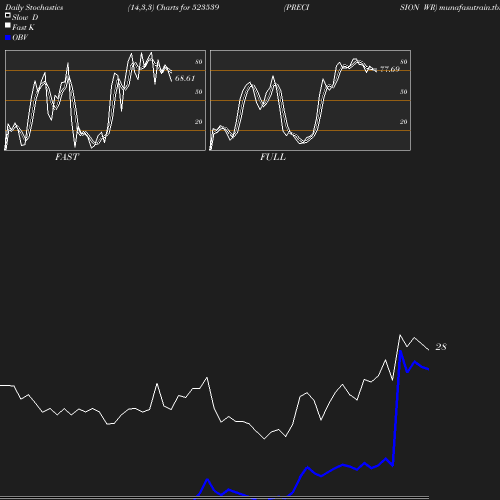
Task: Click the 50 axis label on FAST chart
Action: click(199, 92)
